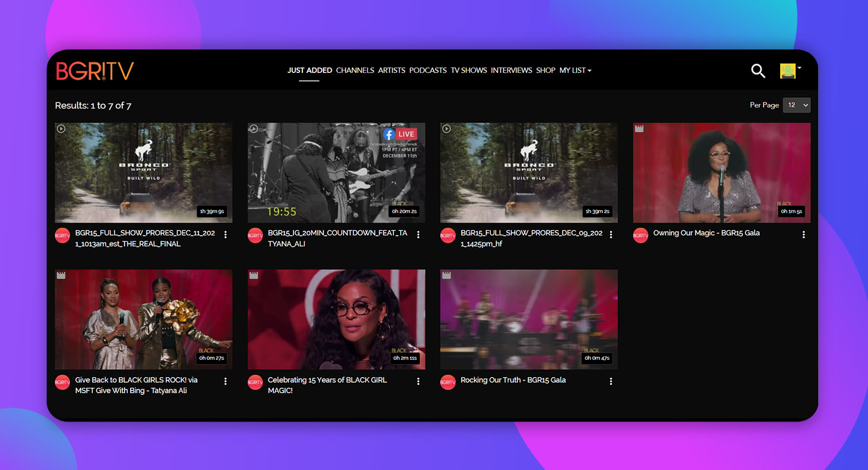
Task: Click clapperboard icon on Celebrating 15 Years thumbnail
Action: pos(253,275)
